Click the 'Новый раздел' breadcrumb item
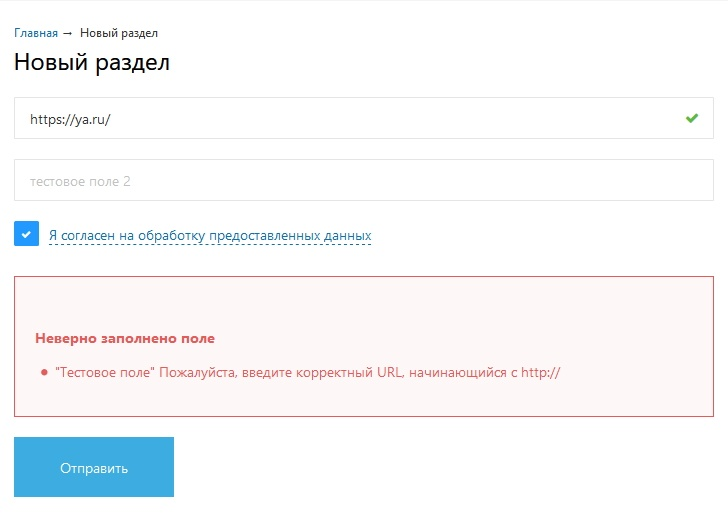 pyautogui.click(x=114, y=33)
